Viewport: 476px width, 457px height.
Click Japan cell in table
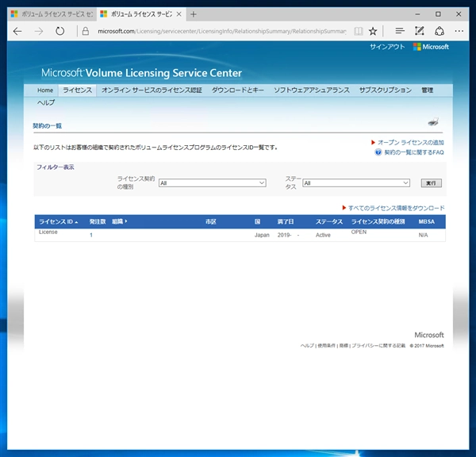[x=262, y=235]
